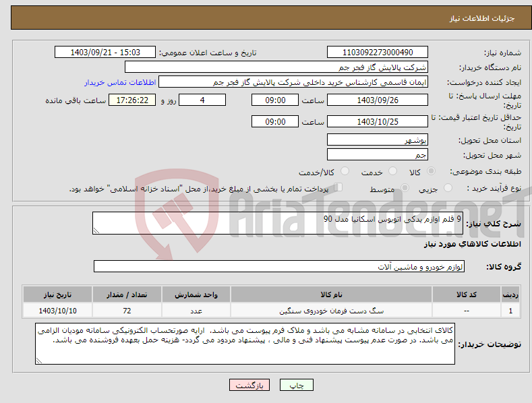532x403 pixels.
Task: Click the unit cell عدد
Action: point(196,311)
